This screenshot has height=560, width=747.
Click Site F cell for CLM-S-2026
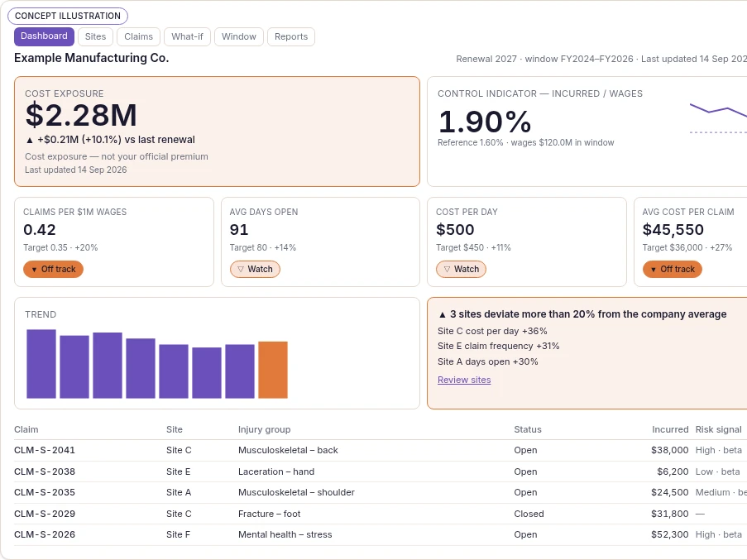coord(178,534)
